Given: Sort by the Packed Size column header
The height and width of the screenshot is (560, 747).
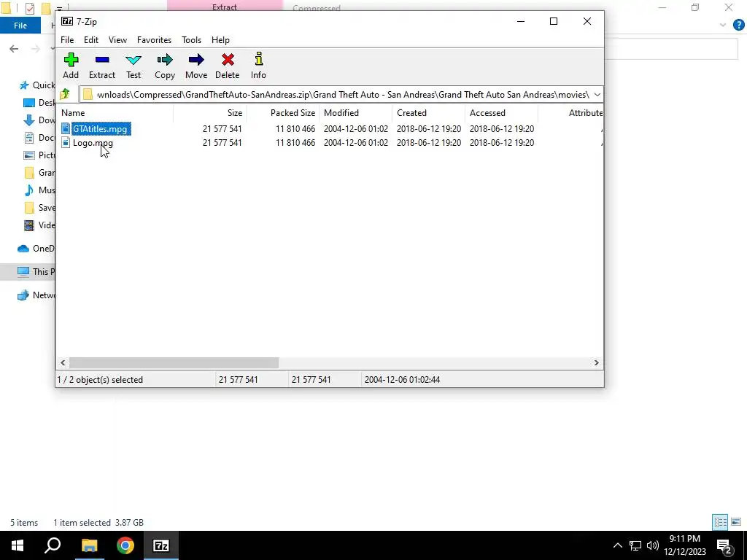Looking at the screenshot, I should tap(282, 113).
